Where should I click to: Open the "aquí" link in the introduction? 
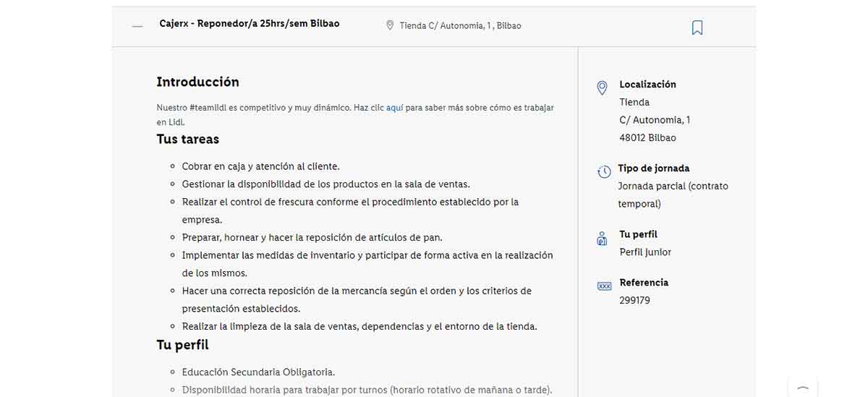(394, 108)
